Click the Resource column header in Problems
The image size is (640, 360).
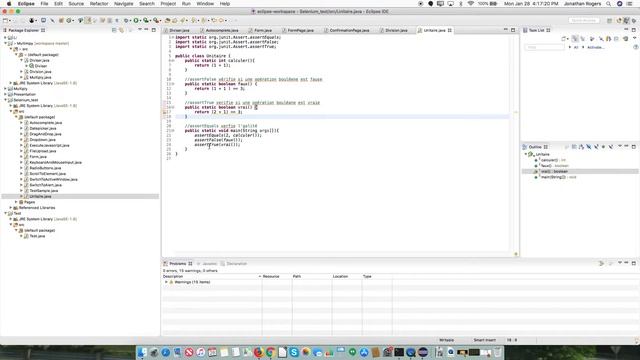[277, 276]
